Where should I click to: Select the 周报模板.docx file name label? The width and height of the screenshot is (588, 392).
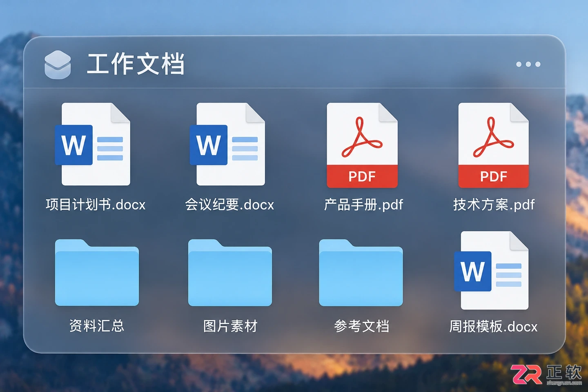[x=493, y=326]
